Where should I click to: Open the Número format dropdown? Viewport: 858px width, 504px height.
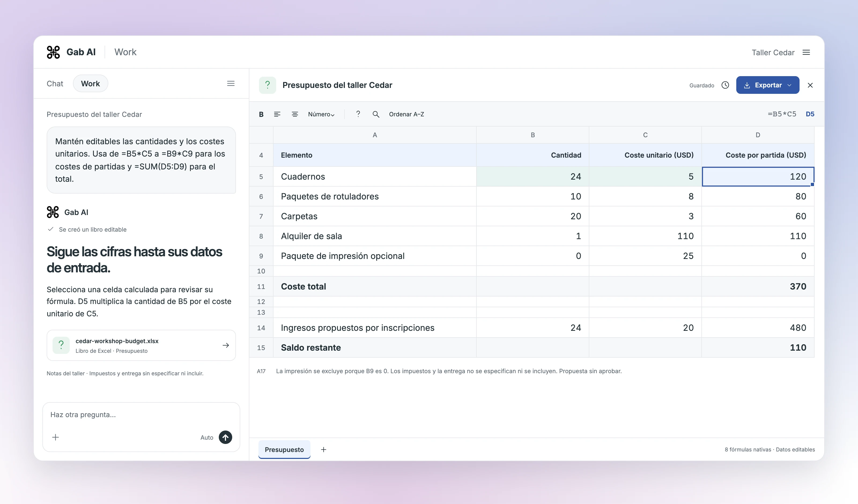pyautogui.click(x=321, y=114)
